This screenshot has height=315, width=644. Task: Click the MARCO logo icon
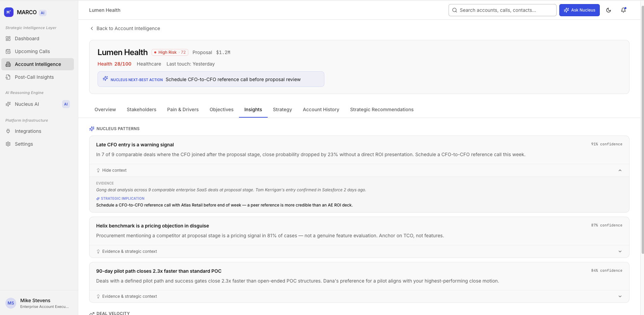pos(9,12)
